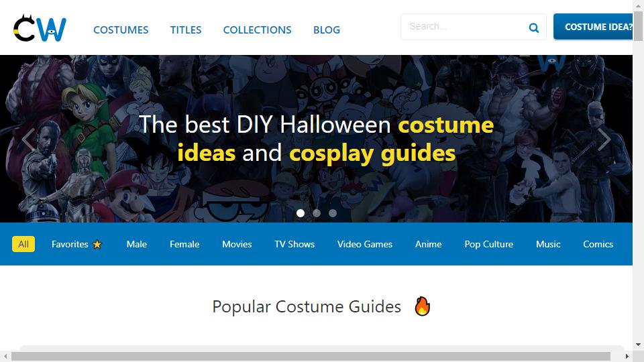Filter costumes by Male
This screenshot has width=644, height=362.
coord(137,244)
